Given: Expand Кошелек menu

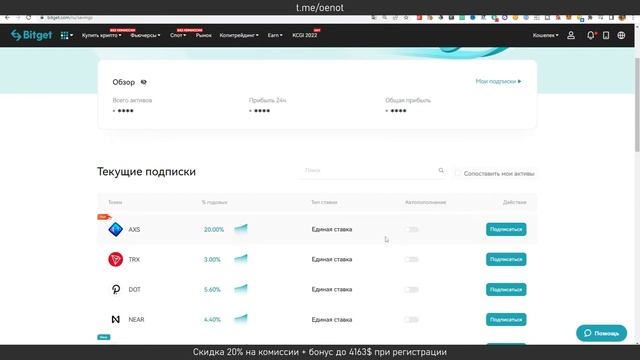Looking at the screenshot, I should 545,36.
